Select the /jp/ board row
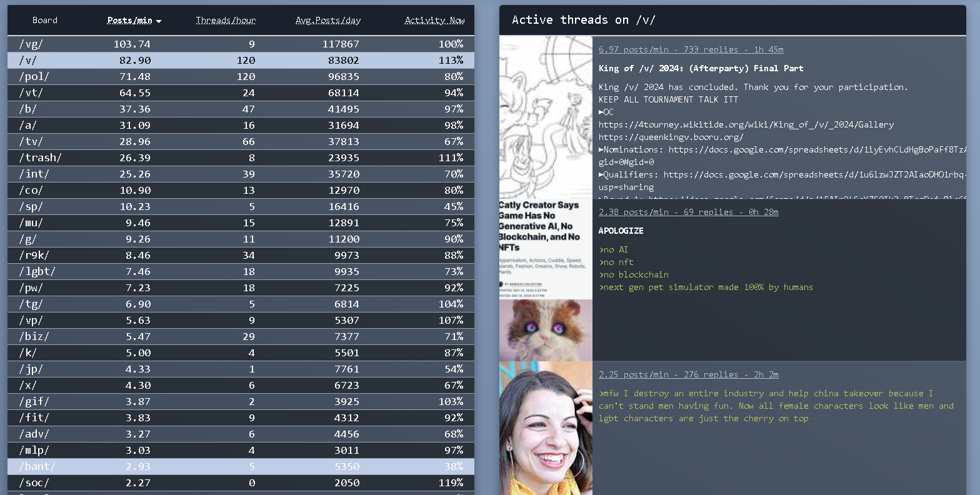 pos(241,369)
